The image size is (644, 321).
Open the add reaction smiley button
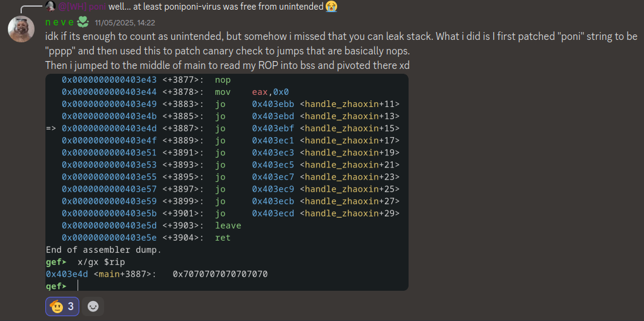click(x=93, y=306)
